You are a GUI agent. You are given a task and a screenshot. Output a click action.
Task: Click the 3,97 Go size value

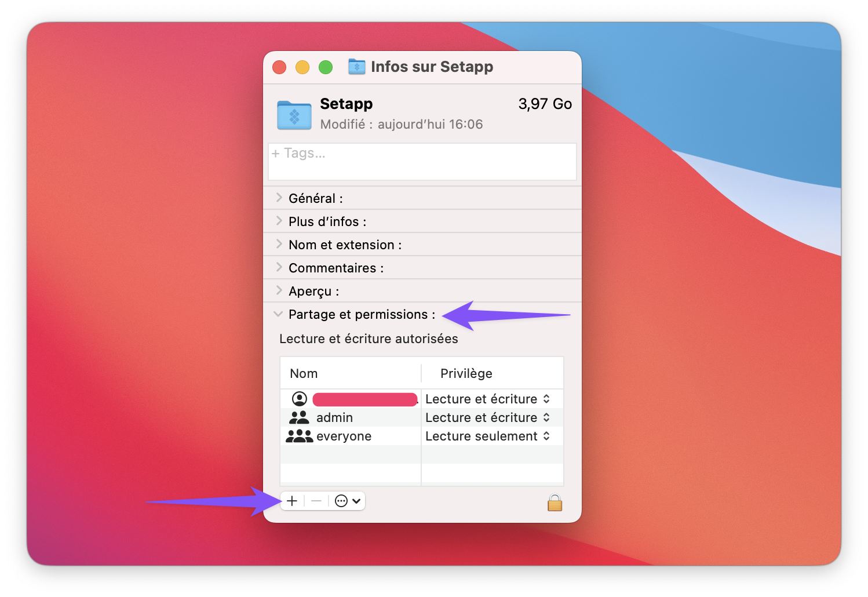[545, 104]
